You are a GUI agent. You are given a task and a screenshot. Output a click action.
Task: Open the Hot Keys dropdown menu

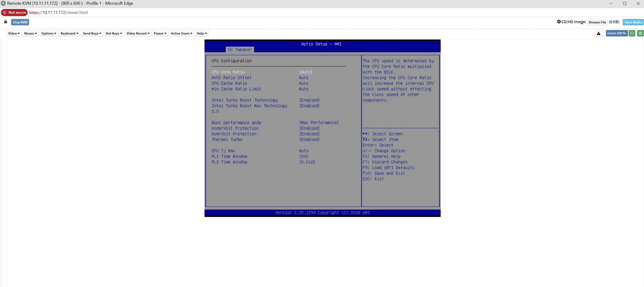pyautogui.click(x=114, y=33)
